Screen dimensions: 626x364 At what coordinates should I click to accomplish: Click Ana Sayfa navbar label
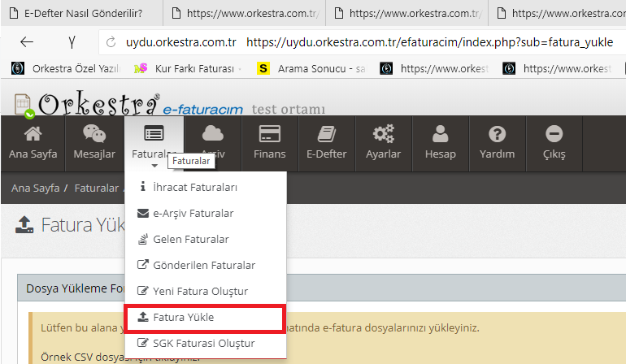[x=33, y=154]
